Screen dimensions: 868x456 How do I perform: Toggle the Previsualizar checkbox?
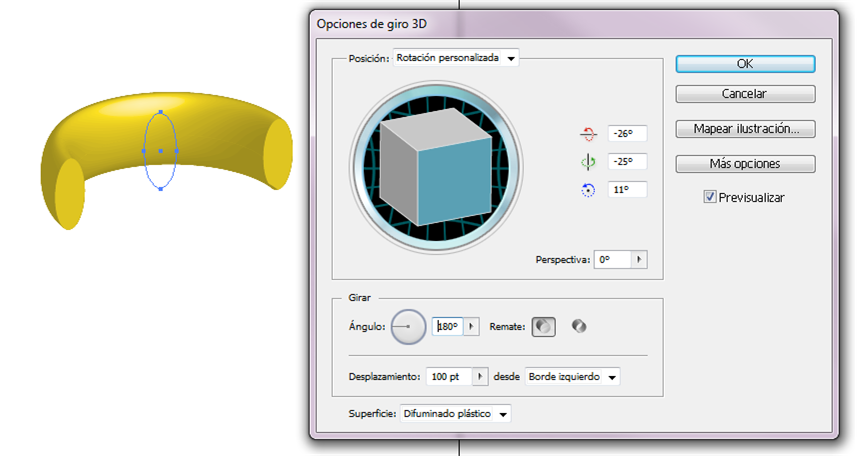click(x=710, y=198)
